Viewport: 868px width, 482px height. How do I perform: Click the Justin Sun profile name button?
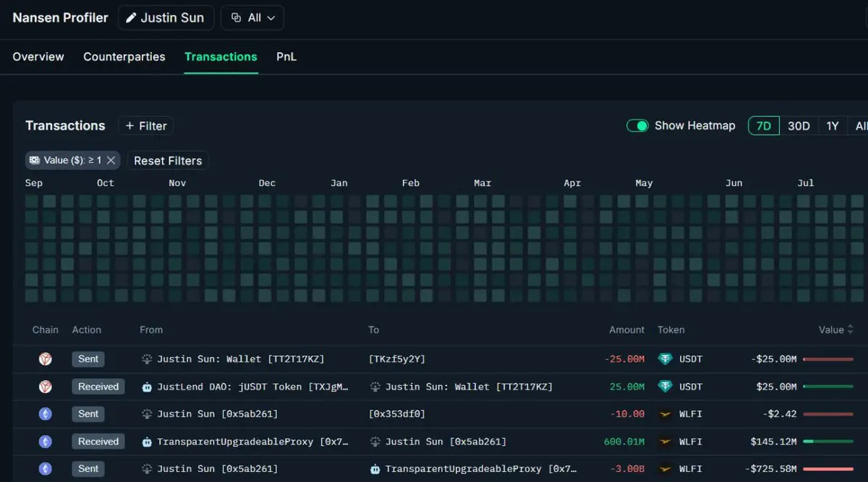click(166, 17)
